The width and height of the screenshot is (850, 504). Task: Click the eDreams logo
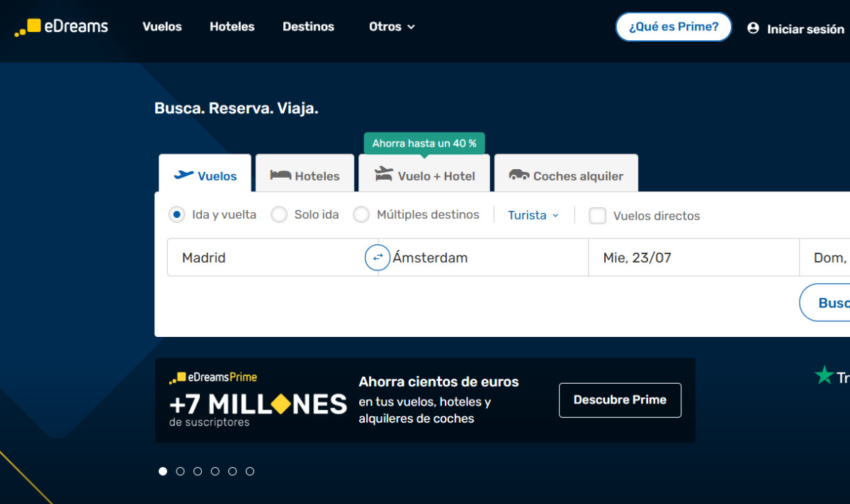point(61,27)
